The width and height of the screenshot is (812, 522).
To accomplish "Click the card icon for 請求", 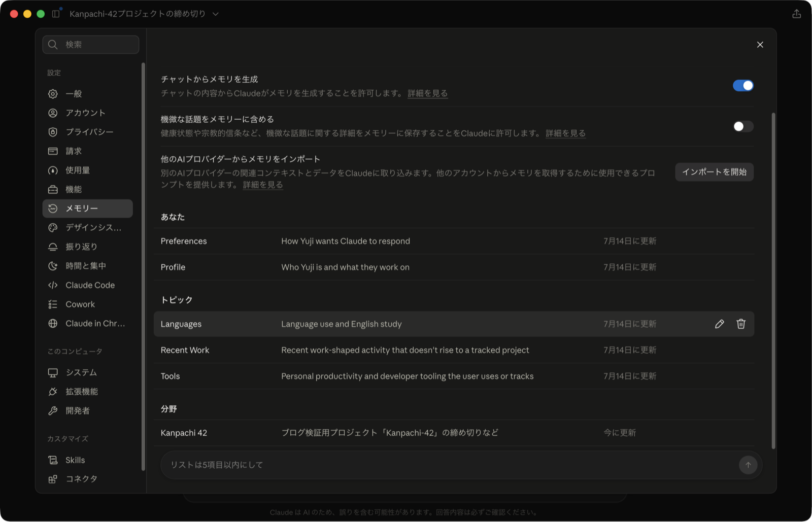I will pos(53,151).
